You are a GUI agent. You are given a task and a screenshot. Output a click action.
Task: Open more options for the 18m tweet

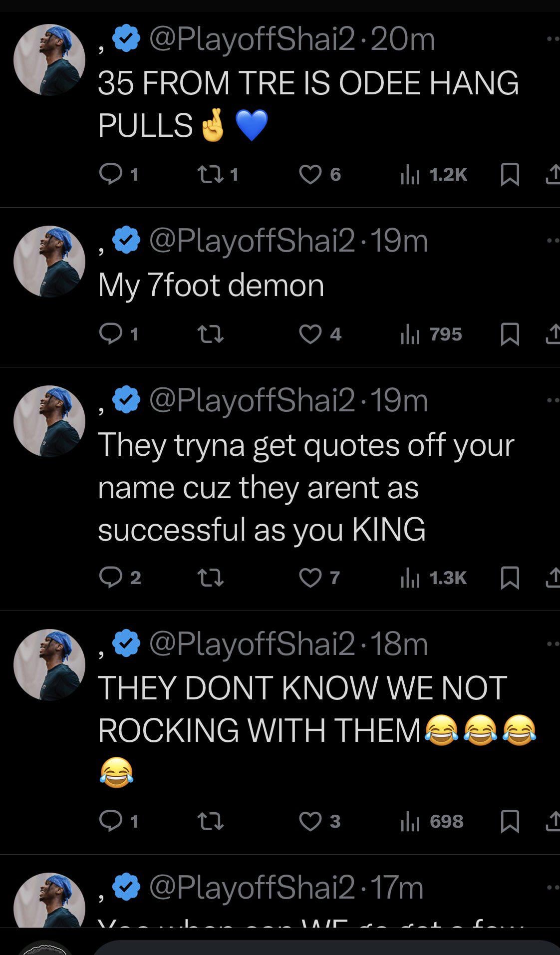552,644
